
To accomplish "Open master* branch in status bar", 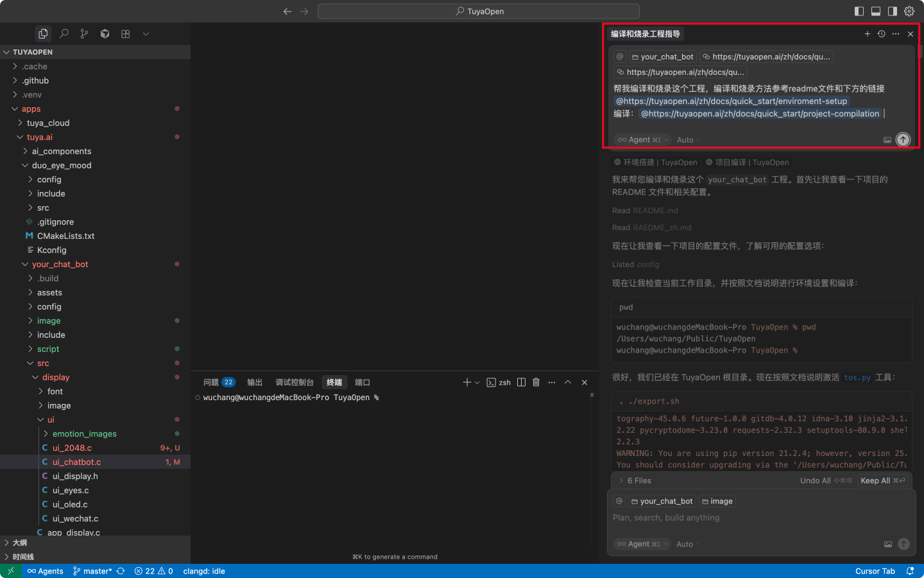I will (92, 571).
